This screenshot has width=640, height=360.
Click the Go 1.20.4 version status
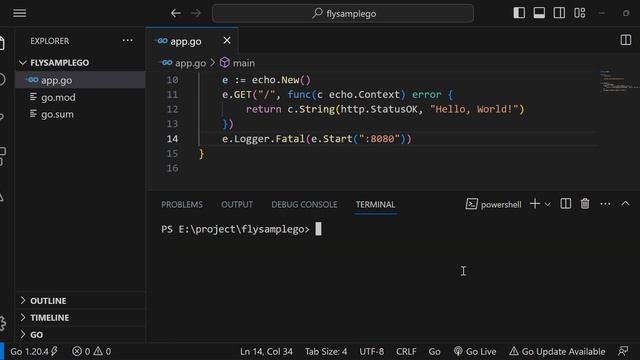34,351
